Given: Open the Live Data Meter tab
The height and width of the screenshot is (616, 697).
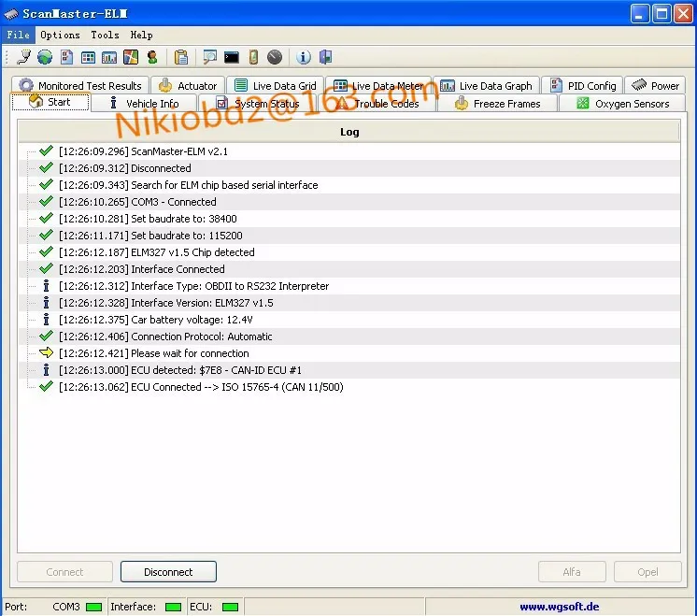Looking at the screenshot, I should coord(378,85).
